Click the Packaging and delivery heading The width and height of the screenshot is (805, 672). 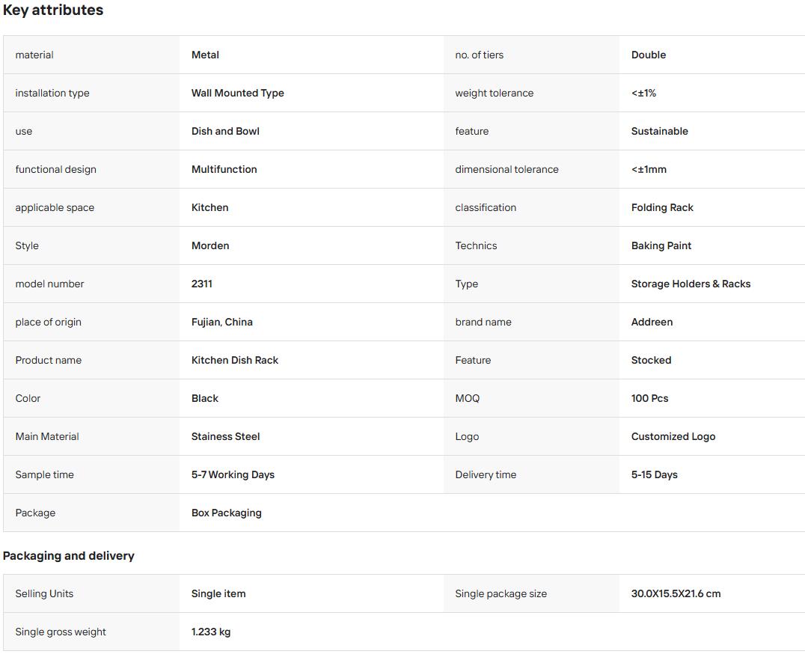68,556
